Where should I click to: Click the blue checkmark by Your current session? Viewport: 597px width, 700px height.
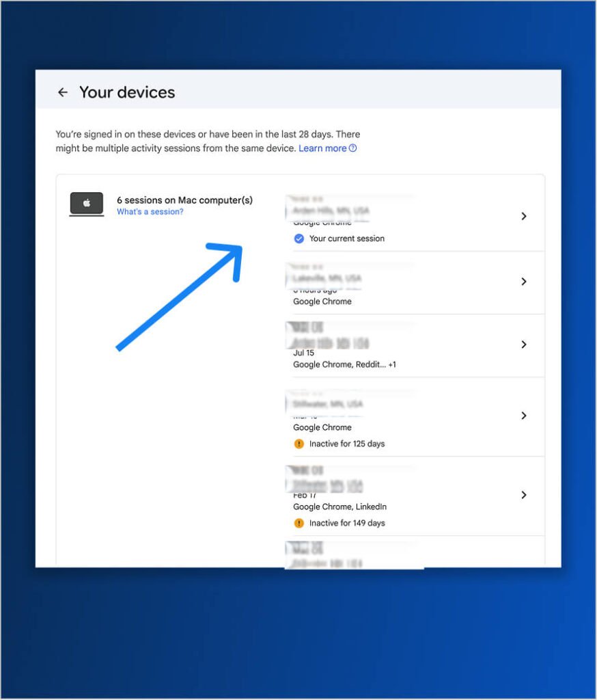point(299,239)
